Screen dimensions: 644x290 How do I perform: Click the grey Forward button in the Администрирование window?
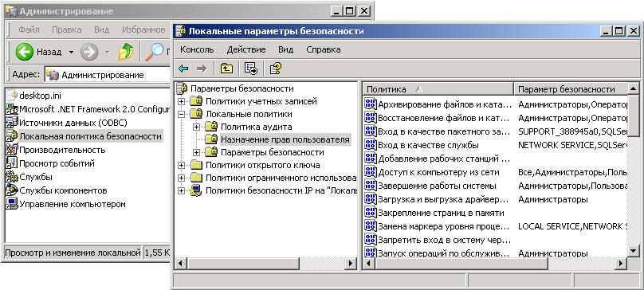89,52
